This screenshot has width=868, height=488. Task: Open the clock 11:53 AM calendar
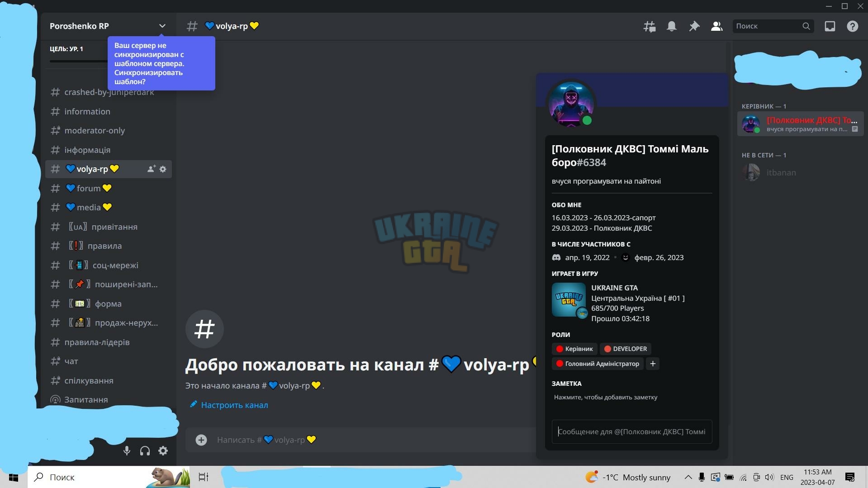point(817,477)
